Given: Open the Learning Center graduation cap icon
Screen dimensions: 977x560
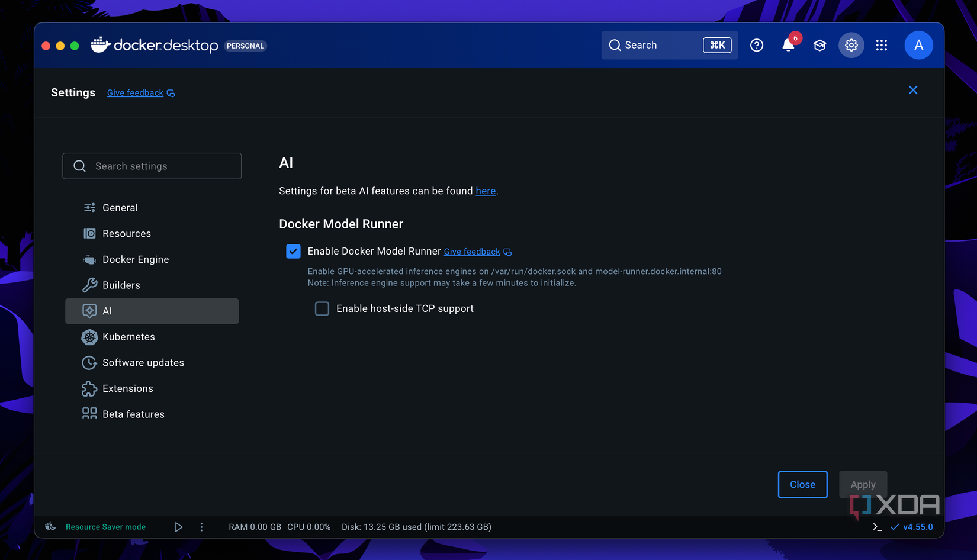Looking at the screenshot, I should click(819, 45).
